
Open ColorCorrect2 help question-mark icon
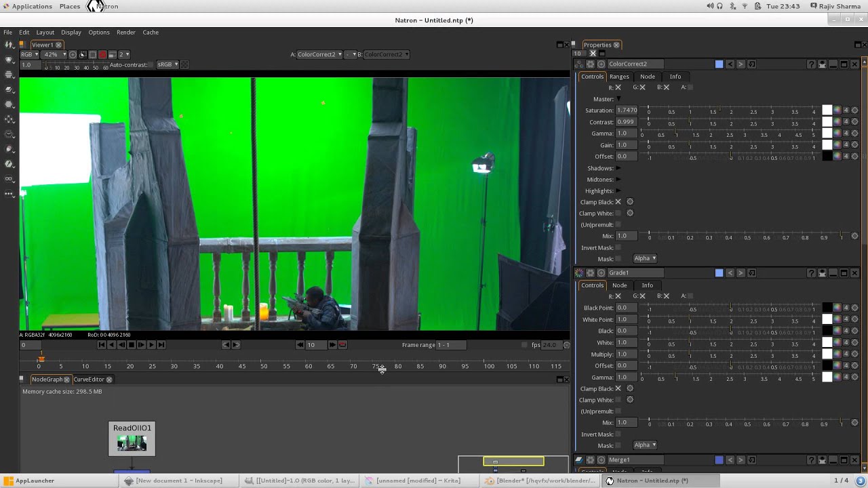(811, 64)
